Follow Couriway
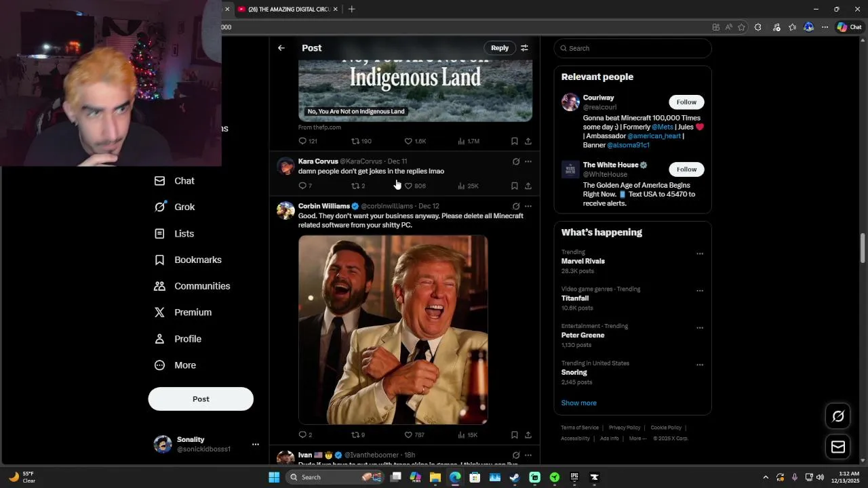Image resolution: width=868 pixels, height=488 pixels. 686,102
